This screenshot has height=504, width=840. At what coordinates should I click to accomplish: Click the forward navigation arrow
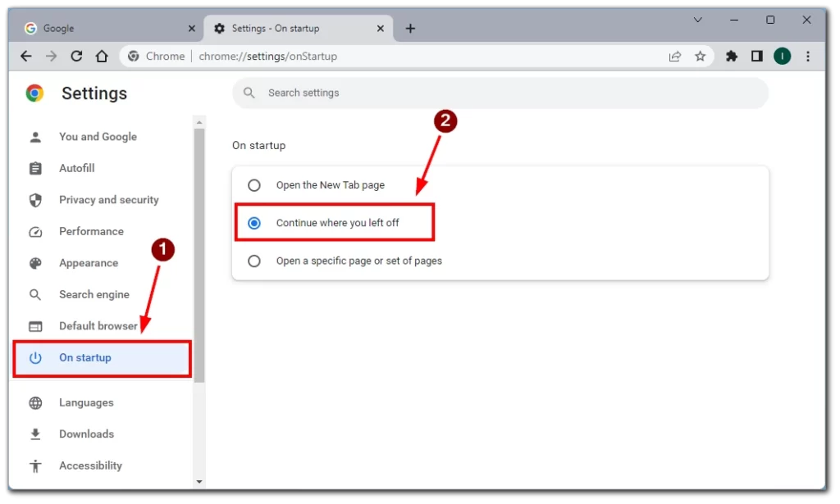(51, 57)
